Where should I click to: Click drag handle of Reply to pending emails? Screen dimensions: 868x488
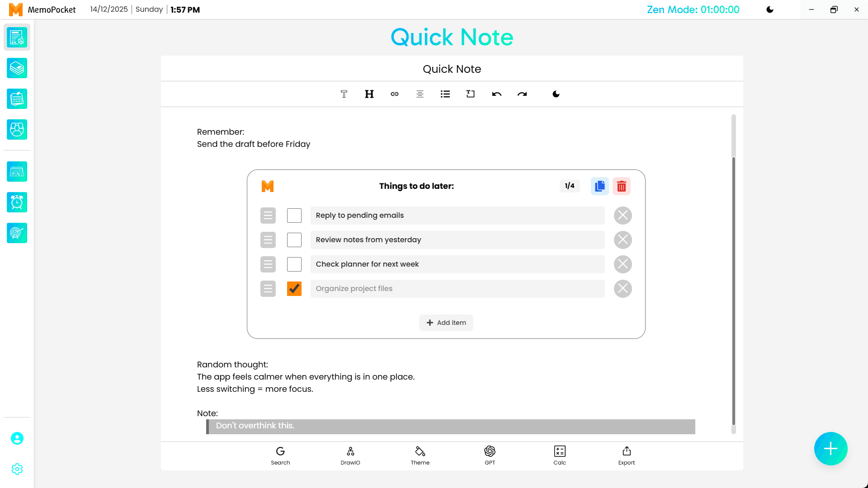(x=268, y=216)
